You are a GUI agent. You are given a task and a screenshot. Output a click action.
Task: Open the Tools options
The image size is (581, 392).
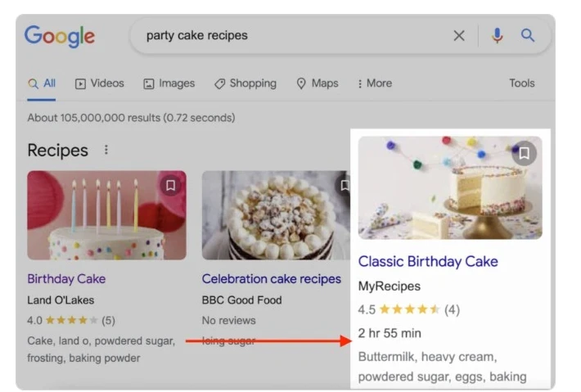tap(521, 83)
